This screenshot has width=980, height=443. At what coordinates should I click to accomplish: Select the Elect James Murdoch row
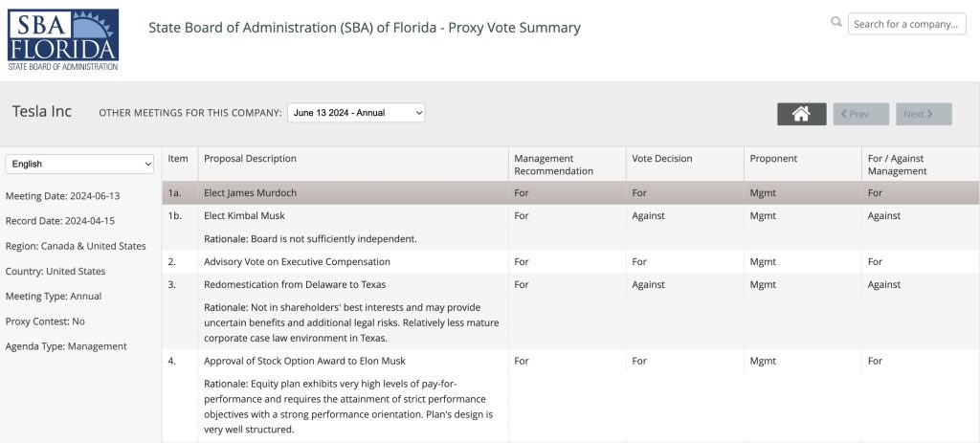click(570, 193)
